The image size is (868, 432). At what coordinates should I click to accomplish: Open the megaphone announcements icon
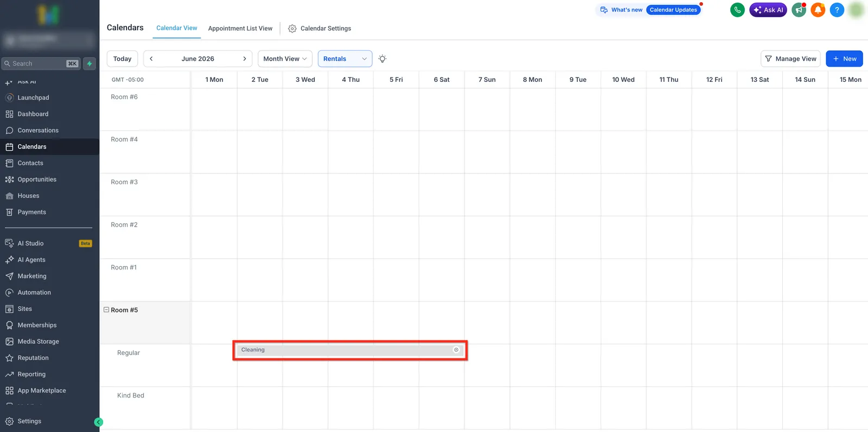(799, 10)
